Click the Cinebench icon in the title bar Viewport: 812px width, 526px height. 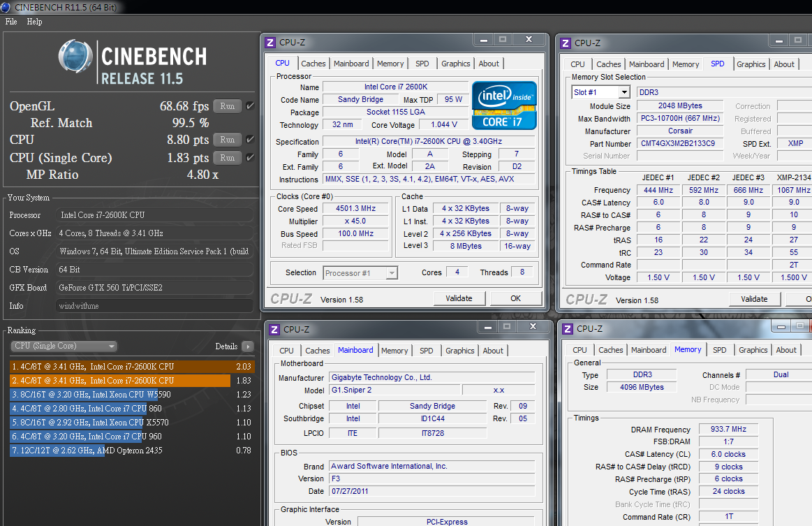7,7
